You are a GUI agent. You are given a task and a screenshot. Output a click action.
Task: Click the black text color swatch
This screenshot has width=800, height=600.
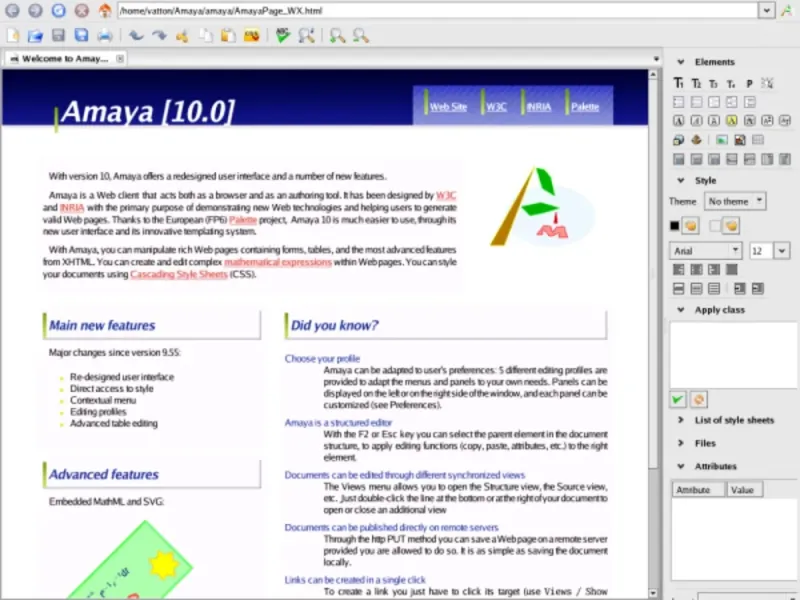(674, 226)
